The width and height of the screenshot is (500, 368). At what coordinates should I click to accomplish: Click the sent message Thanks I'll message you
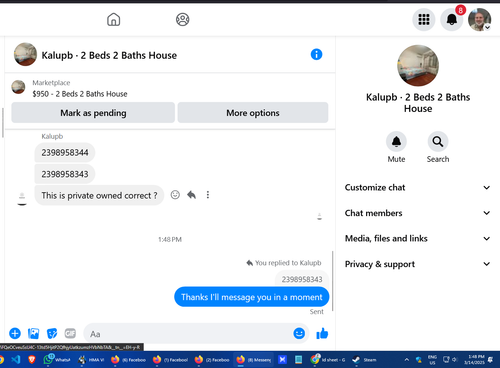(252, 297)
